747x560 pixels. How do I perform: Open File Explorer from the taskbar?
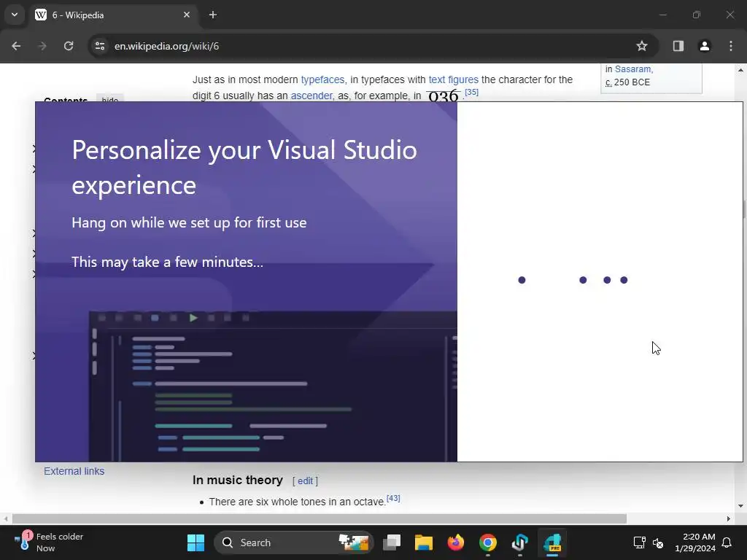tap(424, 542)
